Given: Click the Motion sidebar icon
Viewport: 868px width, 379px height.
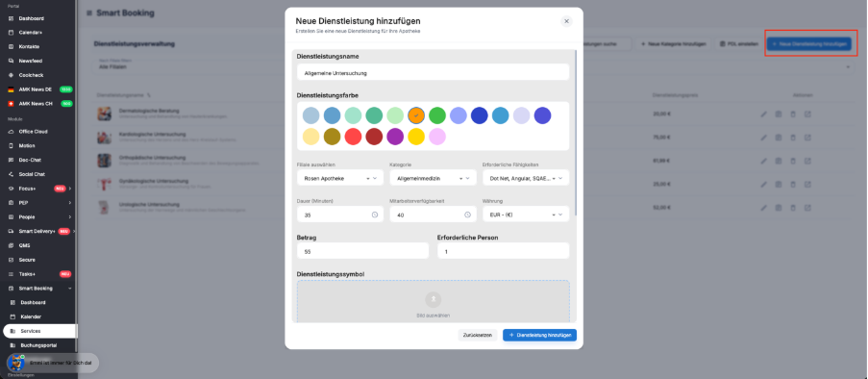Looking at the screenshot, I should [x=12, y=145].
